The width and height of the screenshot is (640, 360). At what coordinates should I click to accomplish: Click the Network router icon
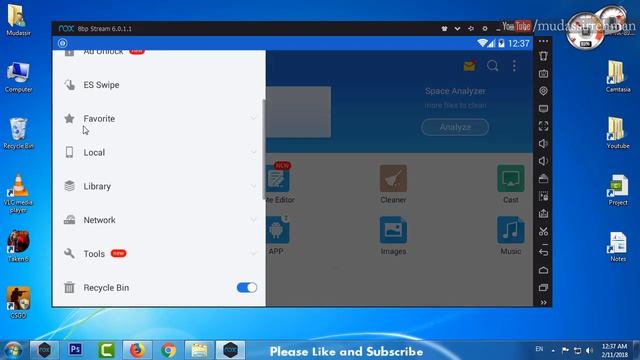[69, 220]
